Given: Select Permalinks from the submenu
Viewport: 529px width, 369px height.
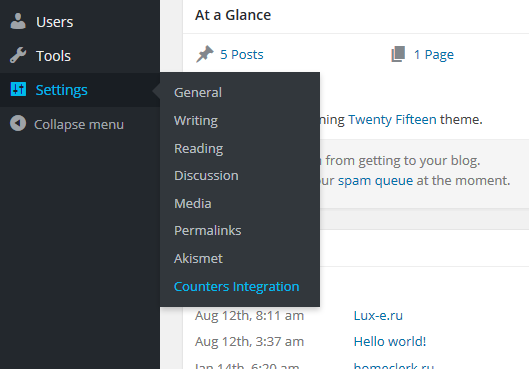Looking at the screenshot, I should pyautogui.click(x=207, y=231).
